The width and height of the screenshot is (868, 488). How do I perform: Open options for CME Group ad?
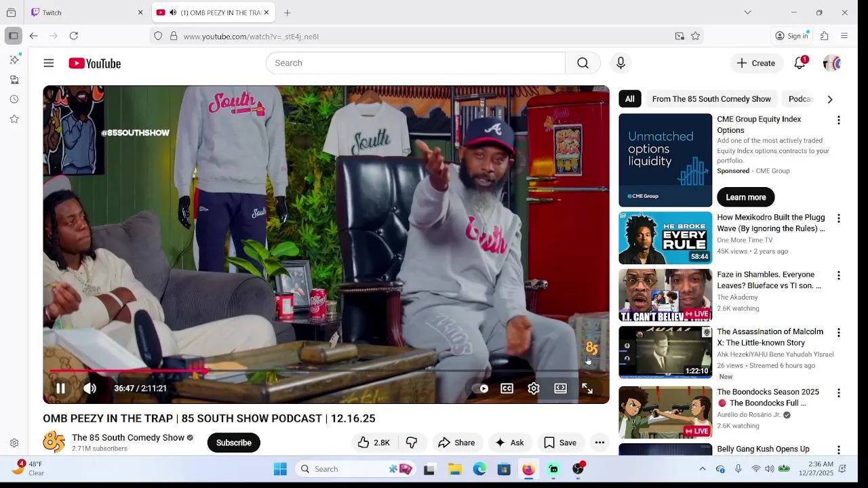pyautogui.click(x=839, y=120)
